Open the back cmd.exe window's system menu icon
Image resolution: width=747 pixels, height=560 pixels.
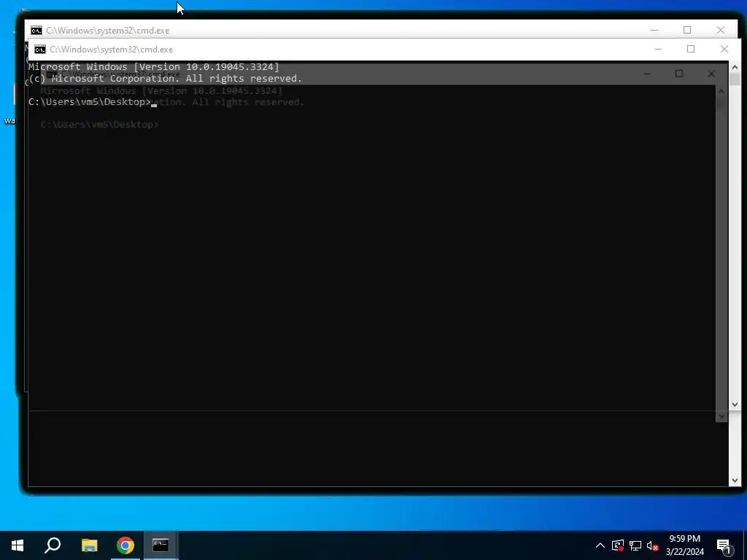[x=36, y=31]
